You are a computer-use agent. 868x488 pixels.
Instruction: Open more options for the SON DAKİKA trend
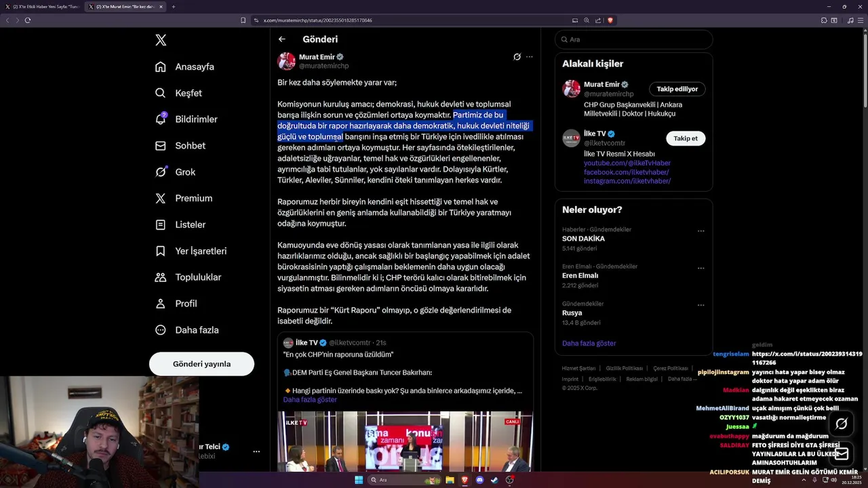coord(701,230)
